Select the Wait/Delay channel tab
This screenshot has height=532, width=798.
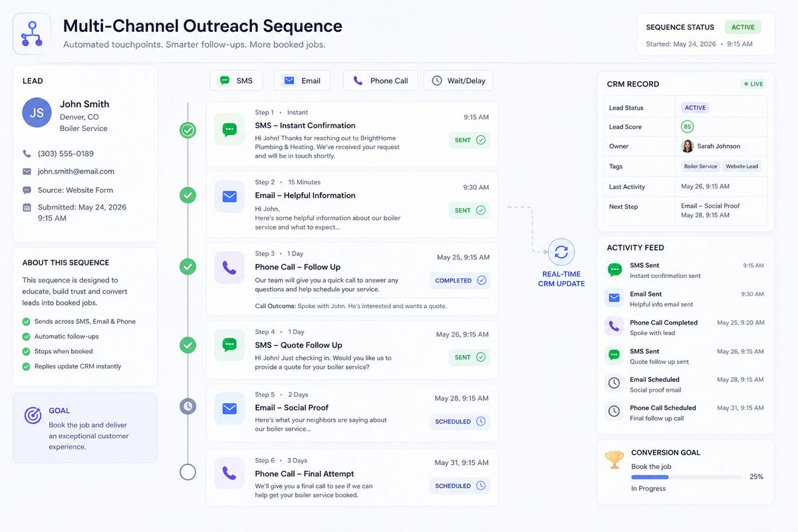click(458, 80)
